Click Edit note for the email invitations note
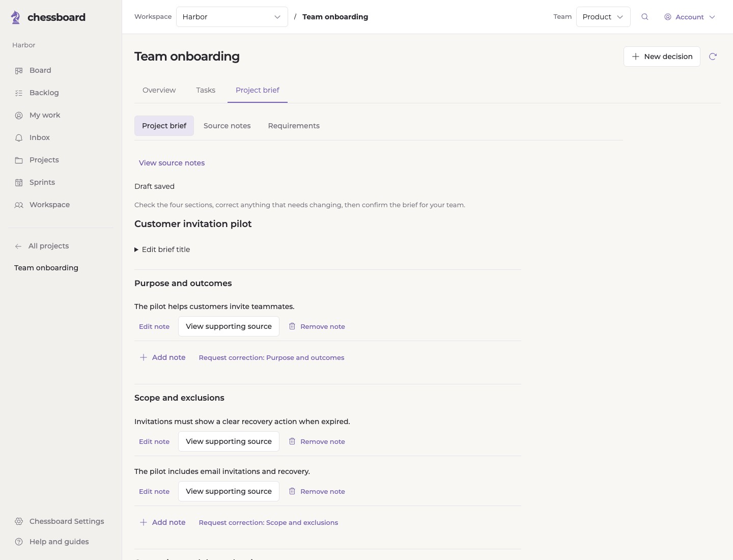 click(x=154, y=491)
